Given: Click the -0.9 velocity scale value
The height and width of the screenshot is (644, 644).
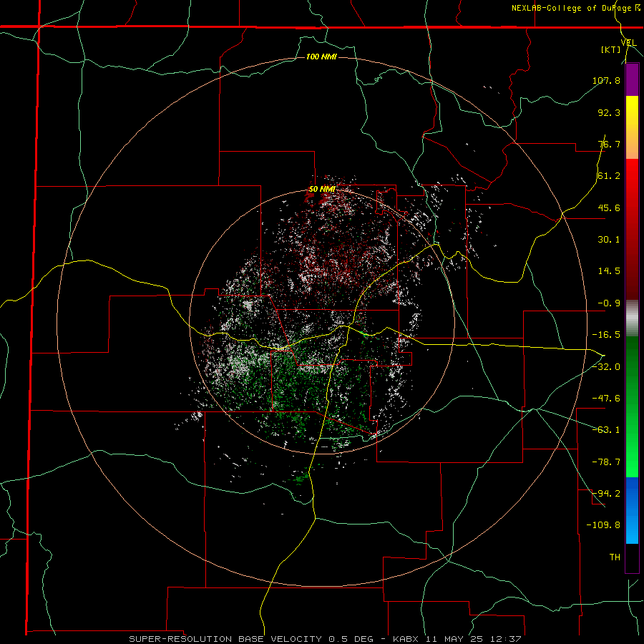Looking at the screenshot, I should [609, 303].
